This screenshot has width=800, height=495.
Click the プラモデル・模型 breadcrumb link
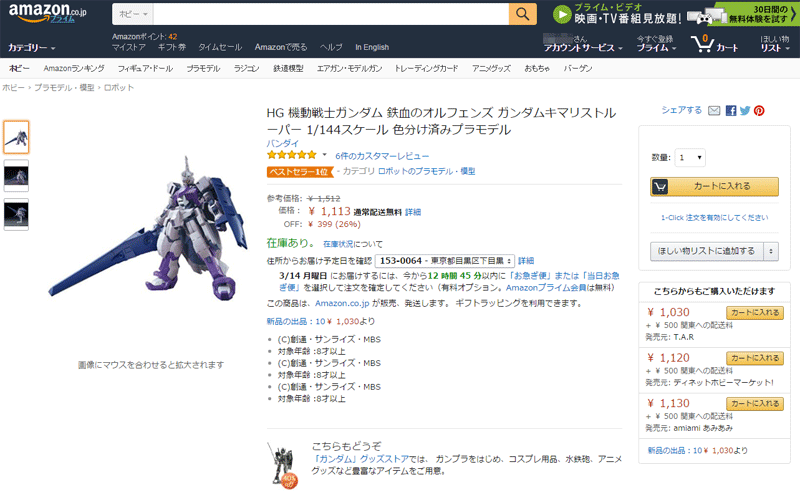64,88
